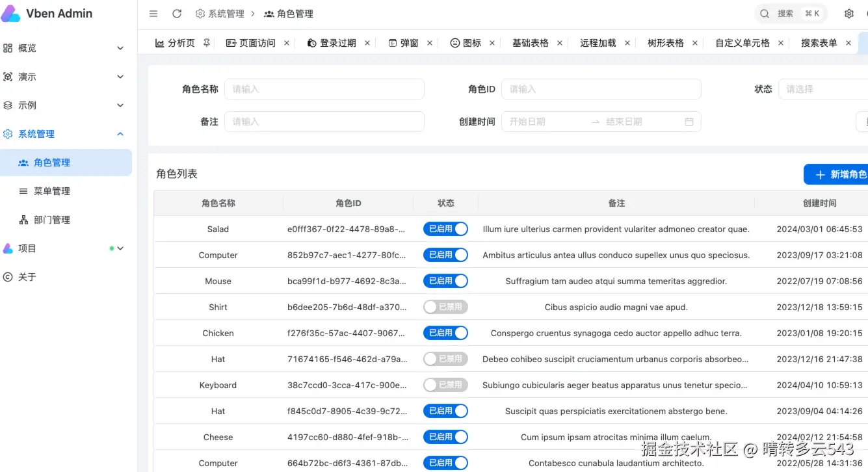The height and width of the screenshot is (472, 868).
Task: Click the '2022/07/19 07:08:56' creation time cell
Action: pos(819,281)
